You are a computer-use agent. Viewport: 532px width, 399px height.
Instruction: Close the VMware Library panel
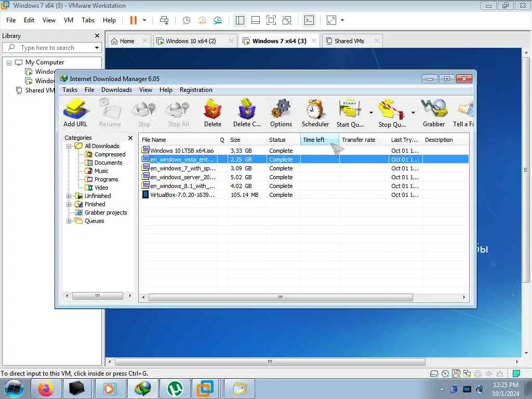point(97,36)
